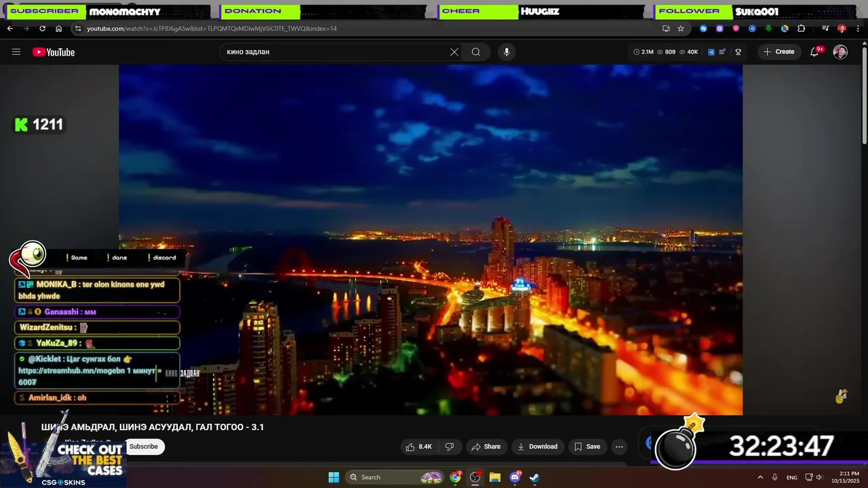Screen dimensions: 868x488
Task: Download the video
Action: click(537, 447)
